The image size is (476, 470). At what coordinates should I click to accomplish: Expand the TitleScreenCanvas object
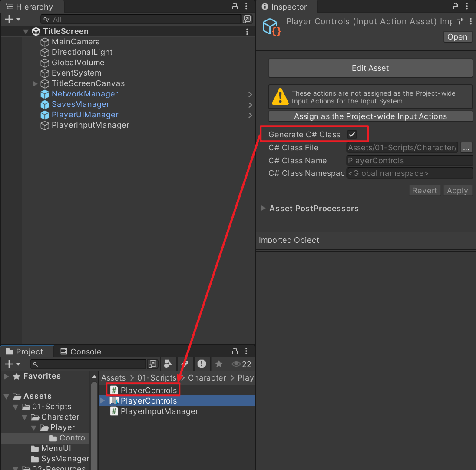(x=35, y=83)
